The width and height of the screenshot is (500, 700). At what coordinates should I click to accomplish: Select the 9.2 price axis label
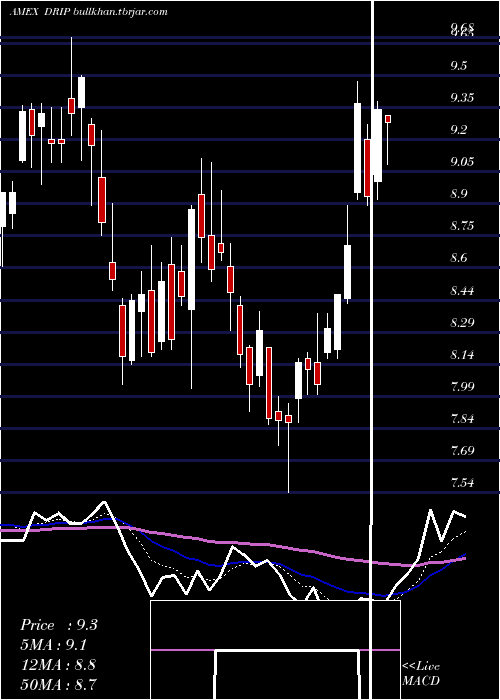tap(458, 130)
